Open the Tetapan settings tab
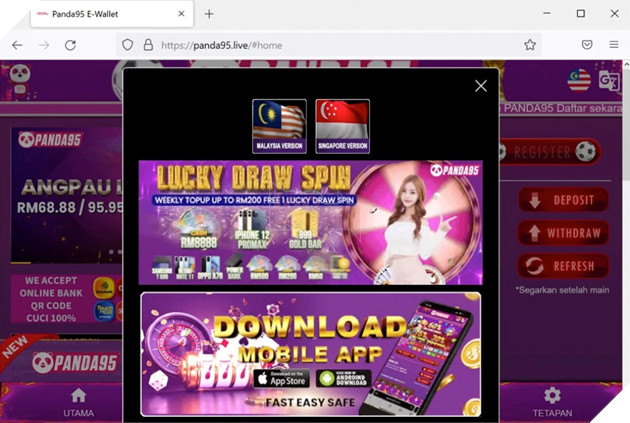The image size is (630, 423). point(552,402)
